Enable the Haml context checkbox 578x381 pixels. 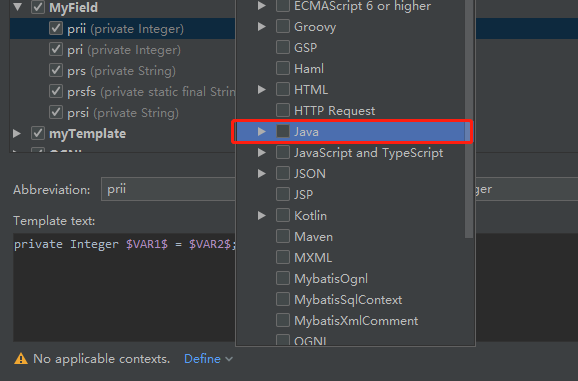(x=283, y=69)
